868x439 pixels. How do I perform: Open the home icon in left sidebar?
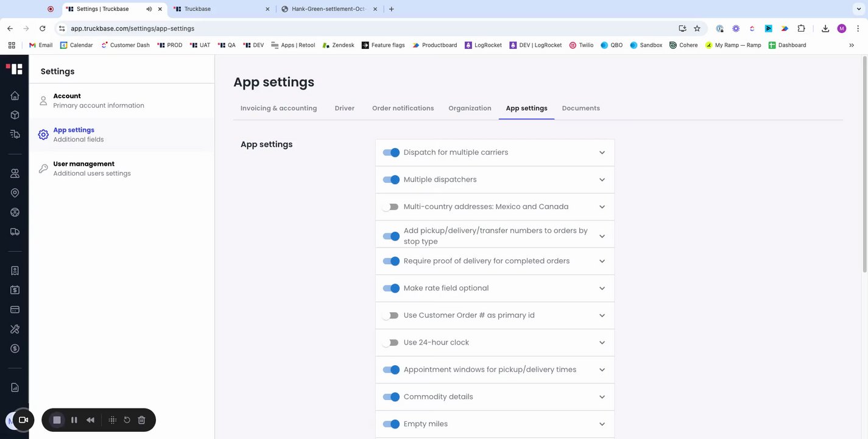pyautogui.click(x=15, y=96)
